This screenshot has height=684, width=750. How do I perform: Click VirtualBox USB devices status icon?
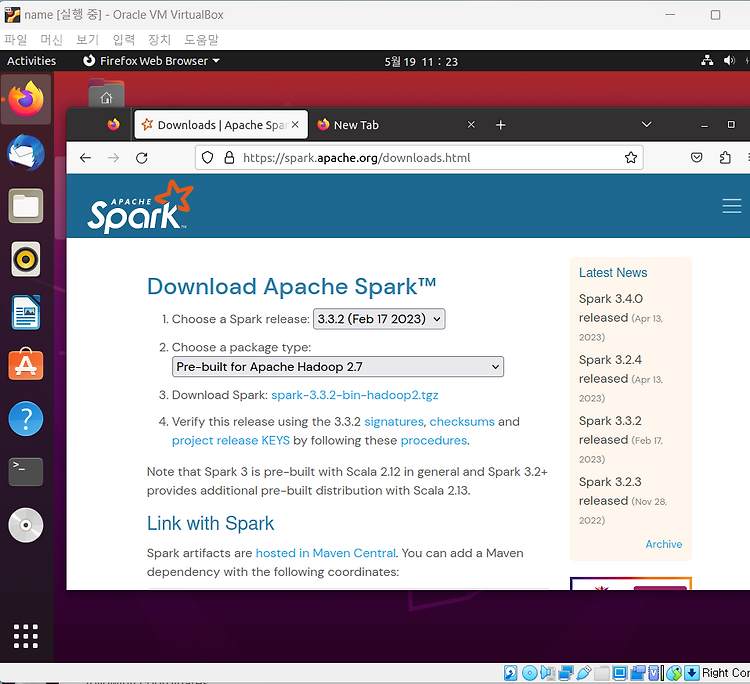(x=584, y=673)
